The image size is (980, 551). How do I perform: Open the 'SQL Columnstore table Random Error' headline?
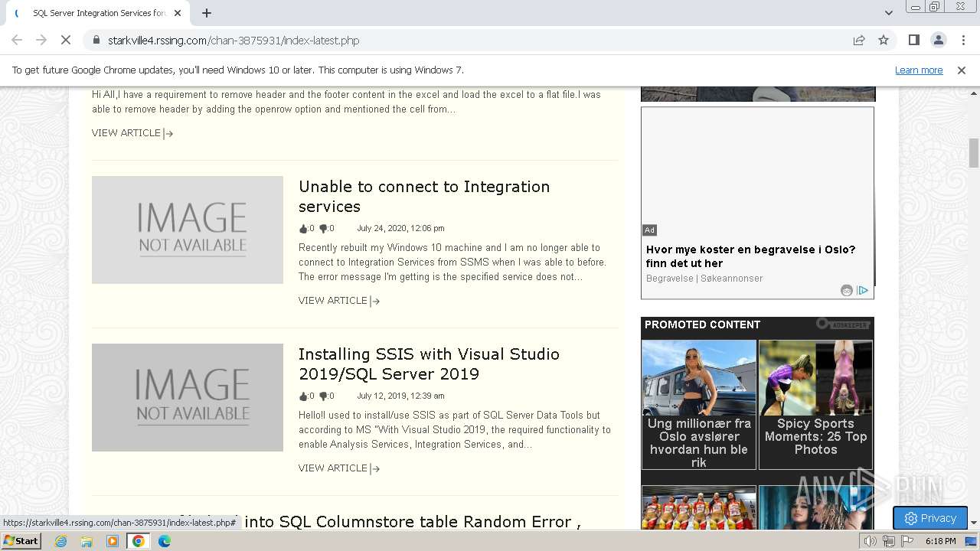[x=413, y=521]
